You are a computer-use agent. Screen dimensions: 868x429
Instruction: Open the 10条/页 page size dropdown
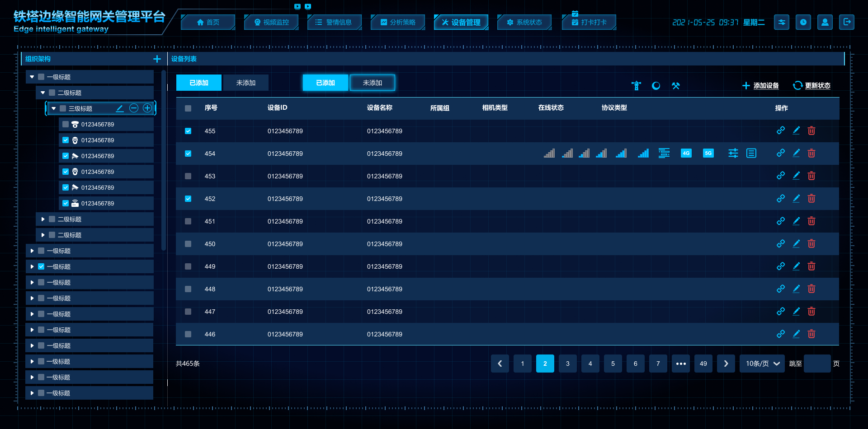762,364
